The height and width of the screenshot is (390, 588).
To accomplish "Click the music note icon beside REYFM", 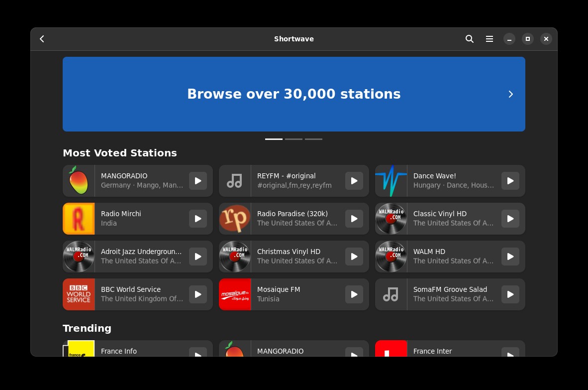I will (x=235, y=181).
